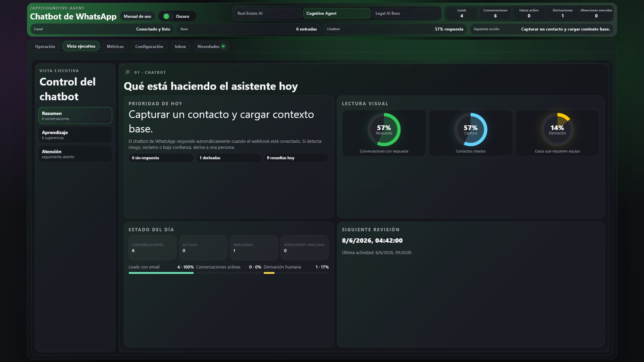Click the Chatbot de WhatsApp title
The image size is (644, 362).
click(73, 16)
